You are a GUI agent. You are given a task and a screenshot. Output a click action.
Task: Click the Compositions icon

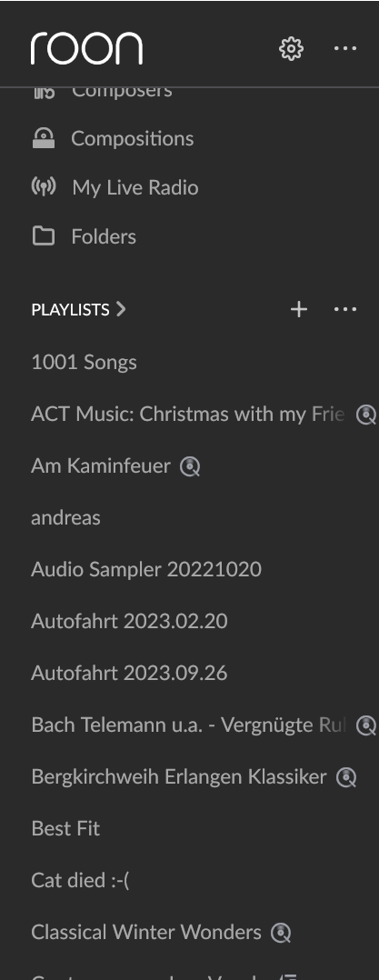(44, 138)
